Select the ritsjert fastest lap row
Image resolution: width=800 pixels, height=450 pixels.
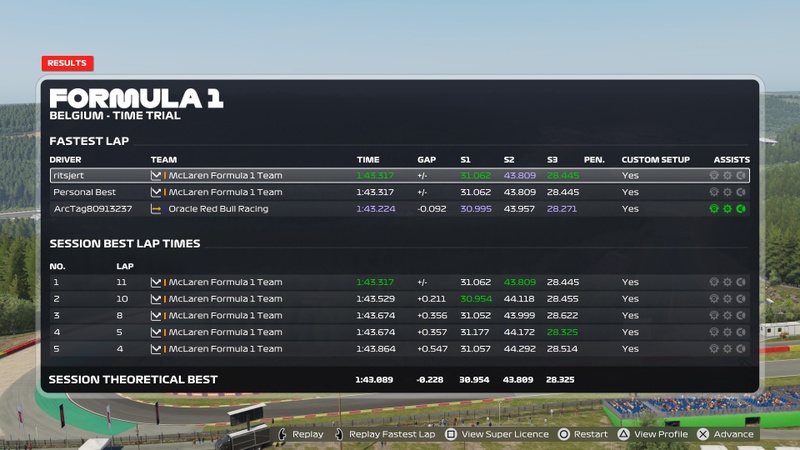(x=399, y=175)
